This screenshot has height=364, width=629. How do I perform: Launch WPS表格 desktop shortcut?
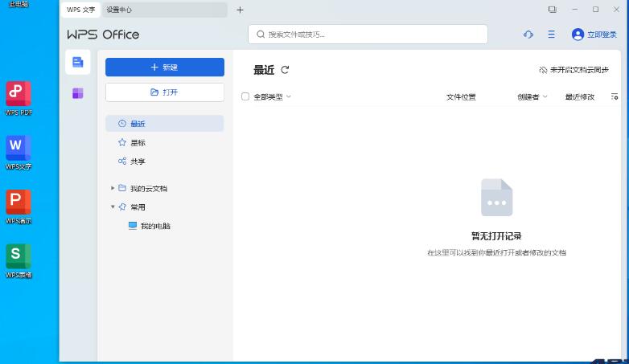point(18,260)
